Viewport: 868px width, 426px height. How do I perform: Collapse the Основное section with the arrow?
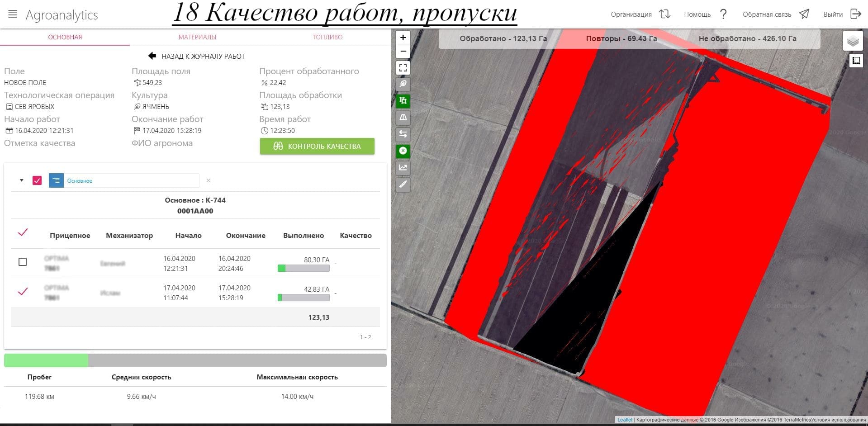21,180
